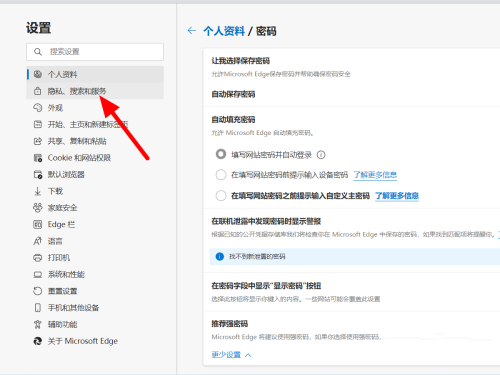500x375 pixels.
Task: Open 系统和性能 settings section
Action: pyautogui.click(x=95, y=274)
